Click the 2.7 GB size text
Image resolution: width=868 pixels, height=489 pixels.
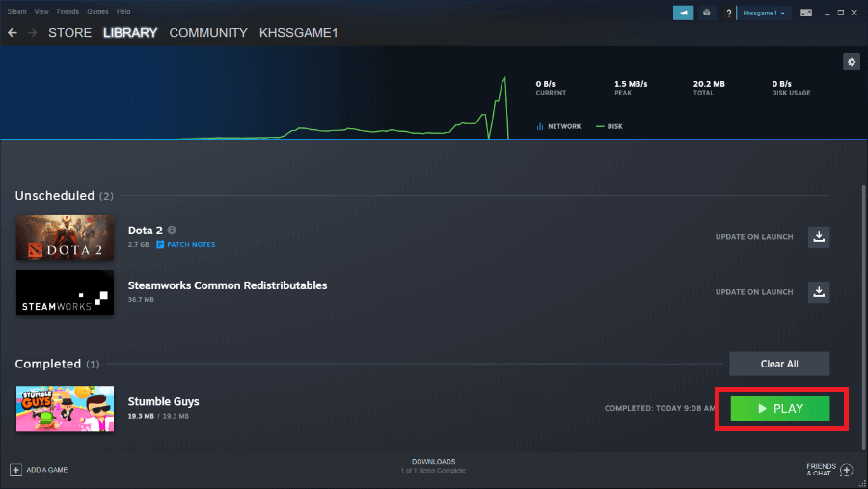(138, 244)
